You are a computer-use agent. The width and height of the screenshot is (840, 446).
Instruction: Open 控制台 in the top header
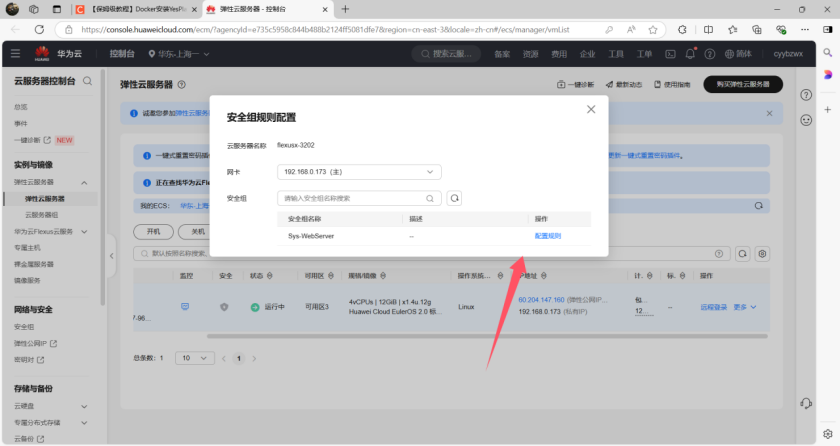tap(122, 54)
